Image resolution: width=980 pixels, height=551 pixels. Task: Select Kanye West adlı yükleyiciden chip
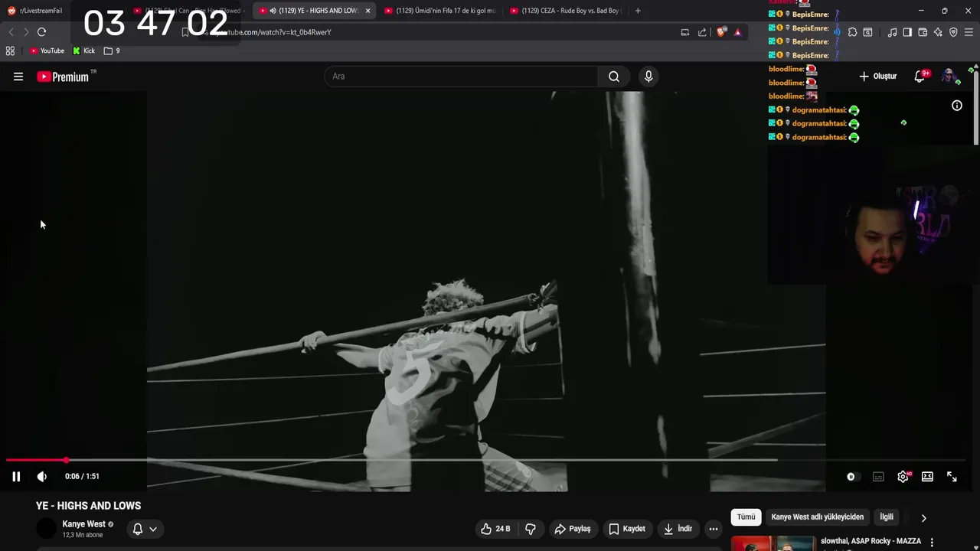(x=817, y=517)
